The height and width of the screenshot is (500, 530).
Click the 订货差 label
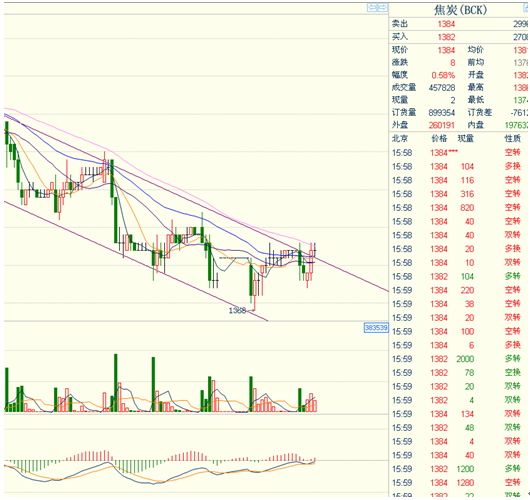(480, 113)
